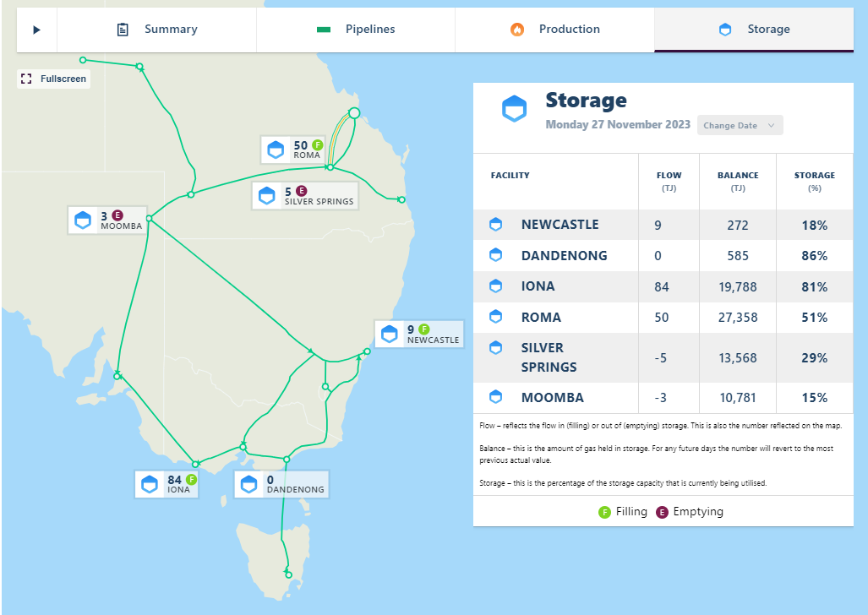Go to the Production tab
The width and height of the screenshot is (868, 615).
(x=554, y=30)
